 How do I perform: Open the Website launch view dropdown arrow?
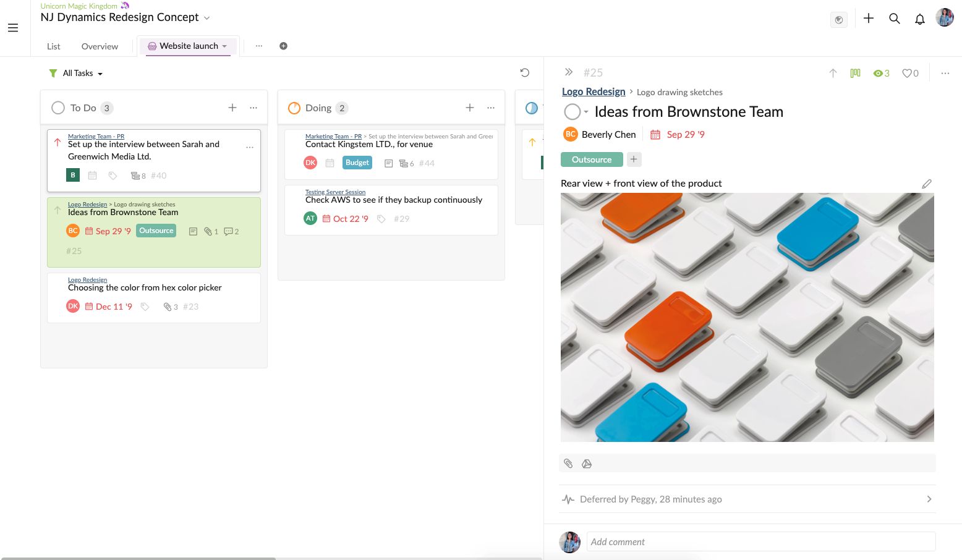point(224,46)
